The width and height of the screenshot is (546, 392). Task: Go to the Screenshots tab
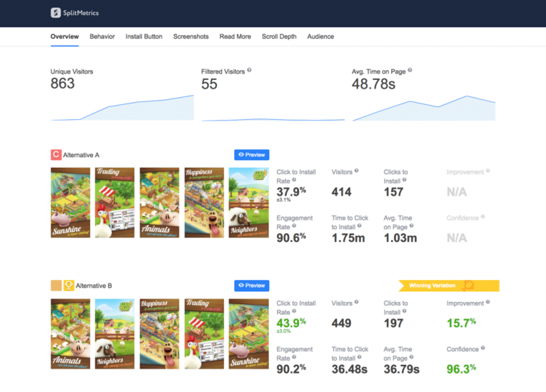(x=191, y=37)
